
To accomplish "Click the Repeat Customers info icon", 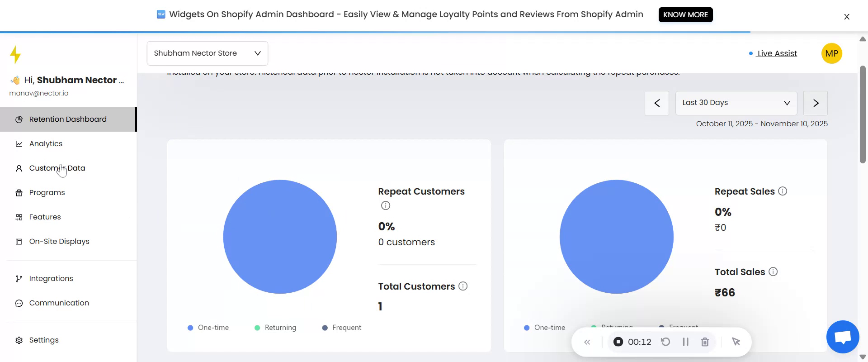I will point(385,206).
